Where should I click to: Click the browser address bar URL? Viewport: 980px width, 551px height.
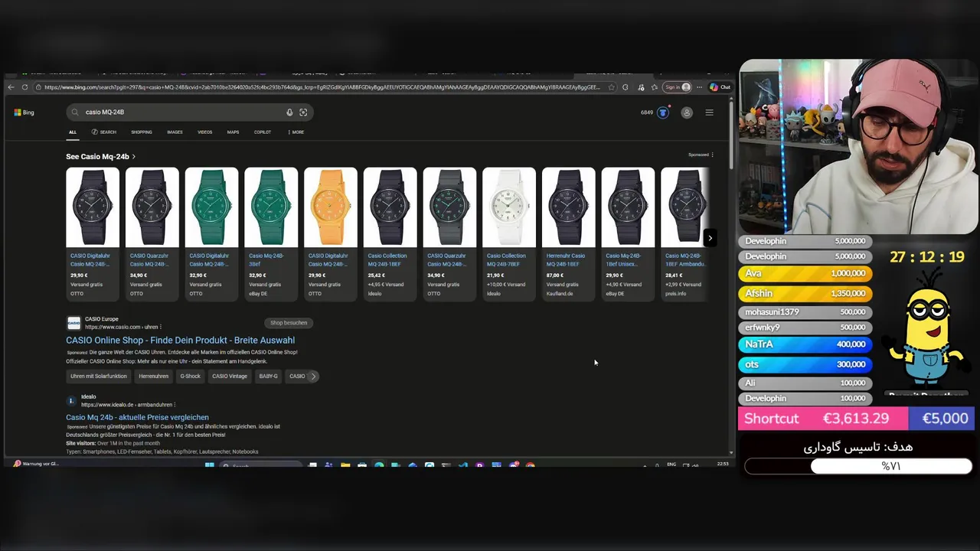coord(322,87)
